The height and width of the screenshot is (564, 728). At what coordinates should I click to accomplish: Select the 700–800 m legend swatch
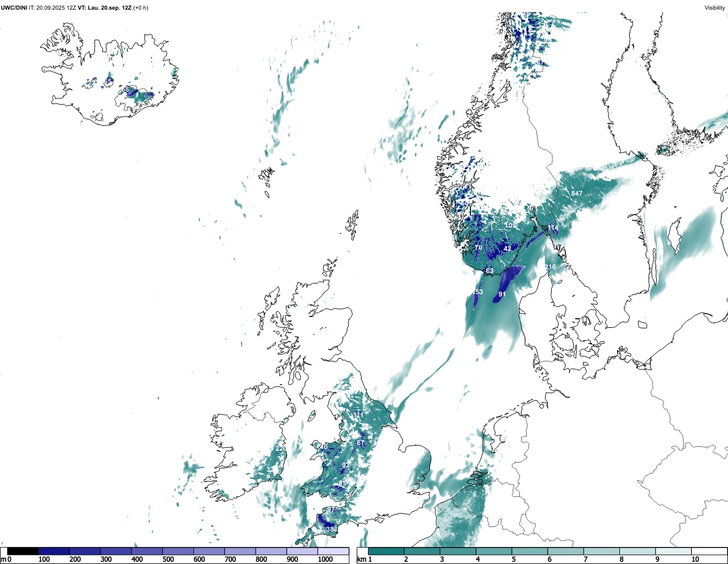tap(240, 551)
